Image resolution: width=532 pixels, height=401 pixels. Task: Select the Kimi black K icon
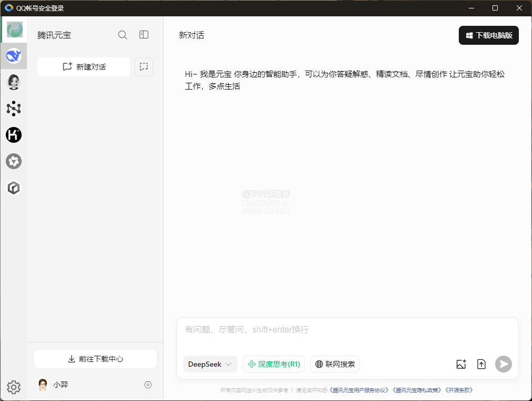tap(14, 135)
